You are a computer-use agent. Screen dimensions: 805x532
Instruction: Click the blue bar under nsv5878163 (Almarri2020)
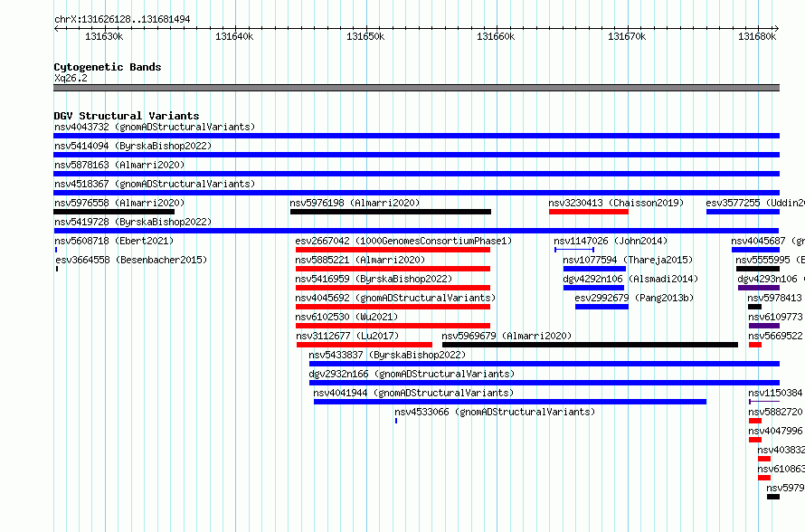click(x=416, y=174)
